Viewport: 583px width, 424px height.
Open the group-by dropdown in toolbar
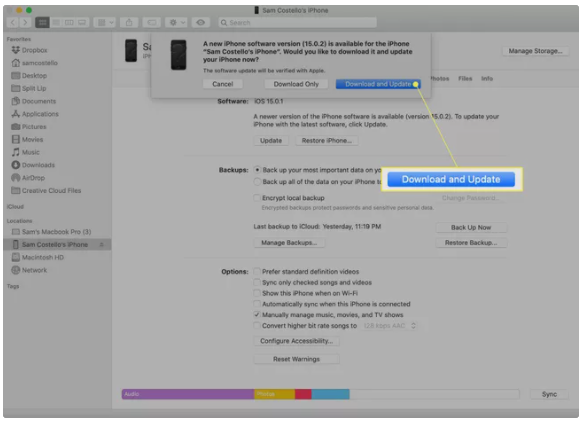(x=104, y=23)
